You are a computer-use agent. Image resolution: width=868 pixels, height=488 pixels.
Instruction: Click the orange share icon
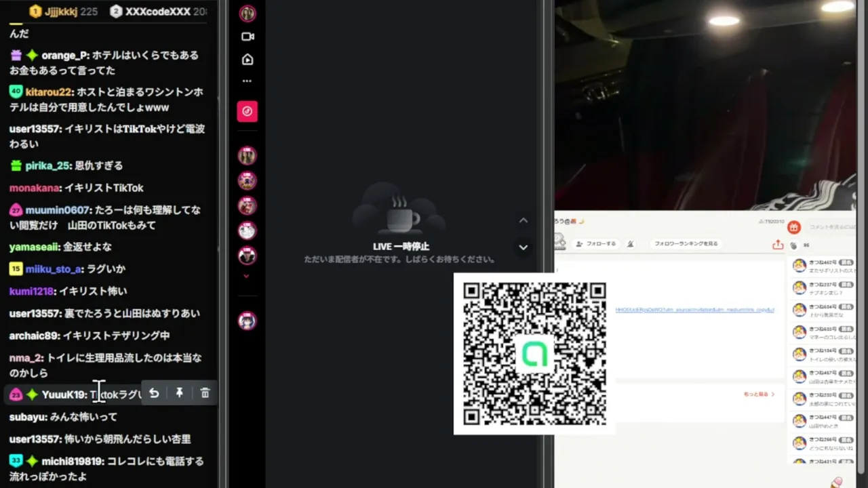tap(778, 245)
